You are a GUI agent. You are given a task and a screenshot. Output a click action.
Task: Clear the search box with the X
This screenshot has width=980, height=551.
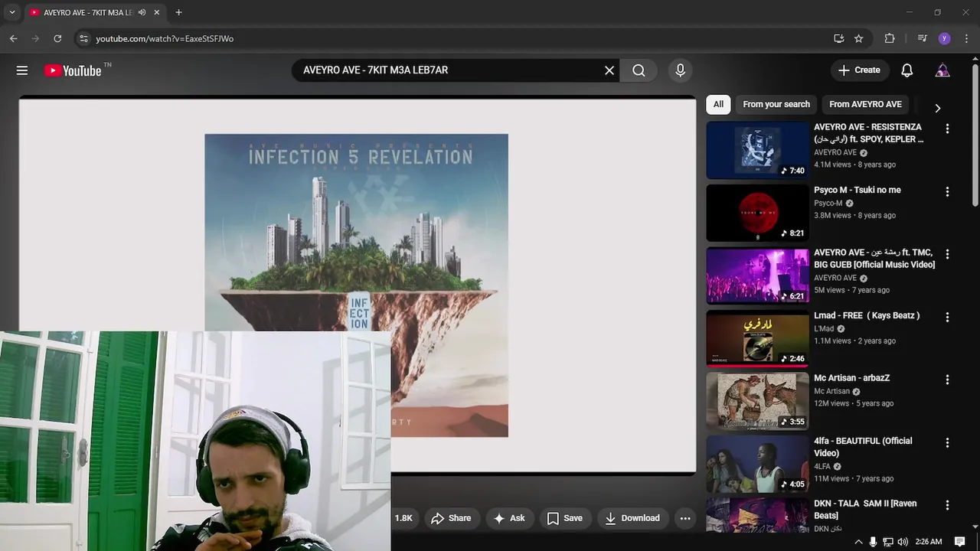[x=609, y=70]
